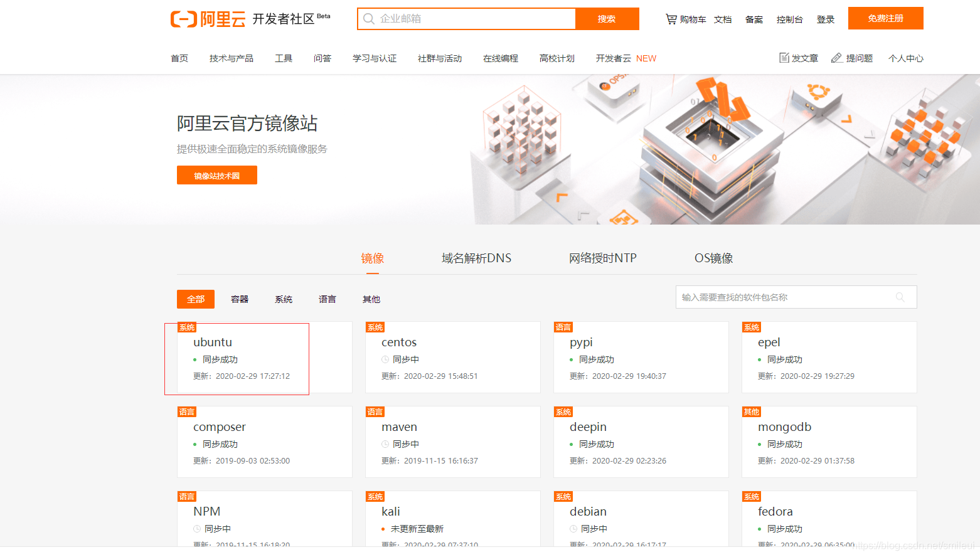Switch to OS镜像 tab

pos(714,258)
